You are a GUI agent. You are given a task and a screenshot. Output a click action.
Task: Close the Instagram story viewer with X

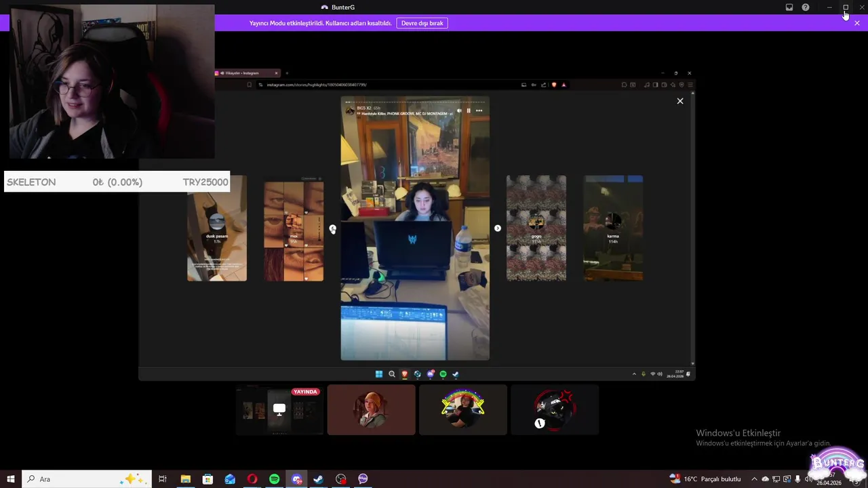pyautogui.click(x=680, y=101)
